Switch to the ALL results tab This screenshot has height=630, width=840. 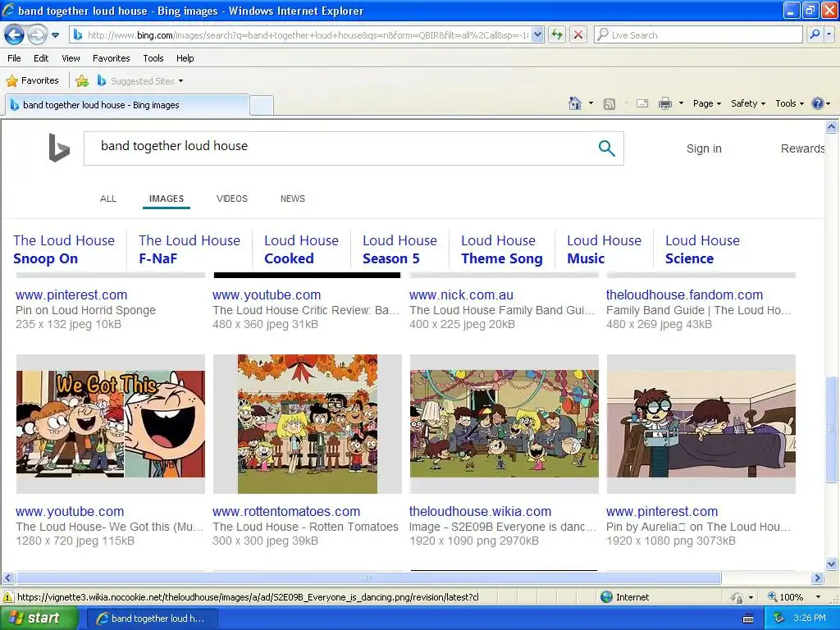coord(108,199)
